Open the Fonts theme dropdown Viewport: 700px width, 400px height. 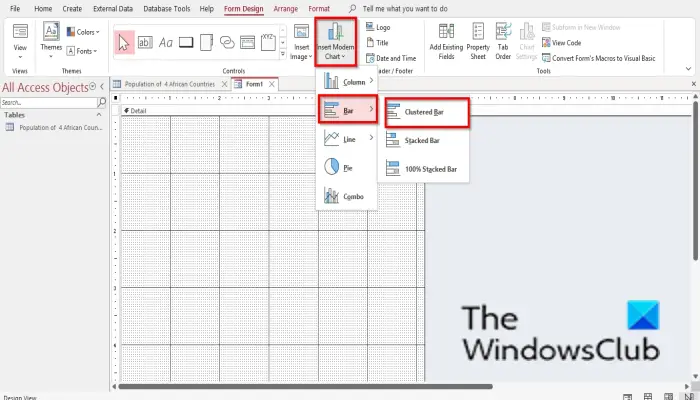click(82, 51)
